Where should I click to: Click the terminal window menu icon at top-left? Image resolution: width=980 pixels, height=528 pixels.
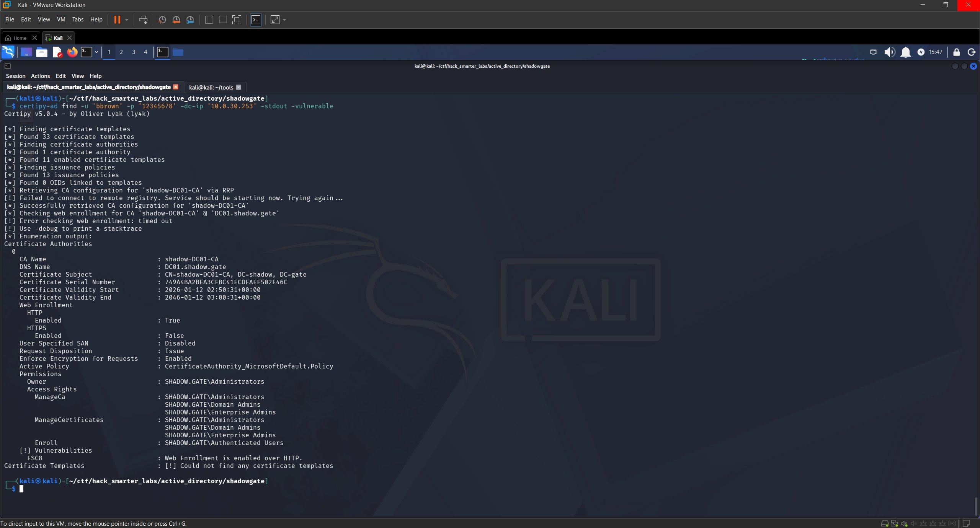click(x=7, y=66)
